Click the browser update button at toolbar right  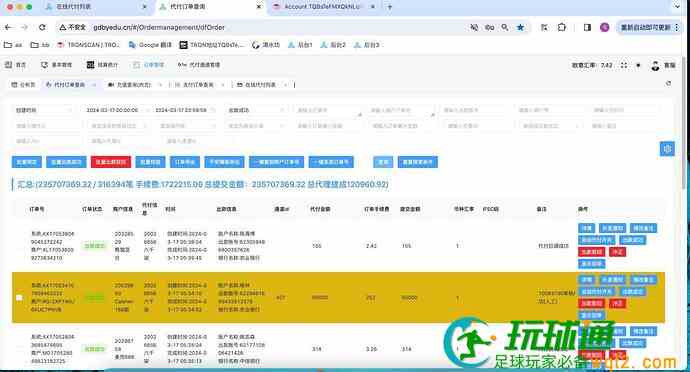click(649, 27)
